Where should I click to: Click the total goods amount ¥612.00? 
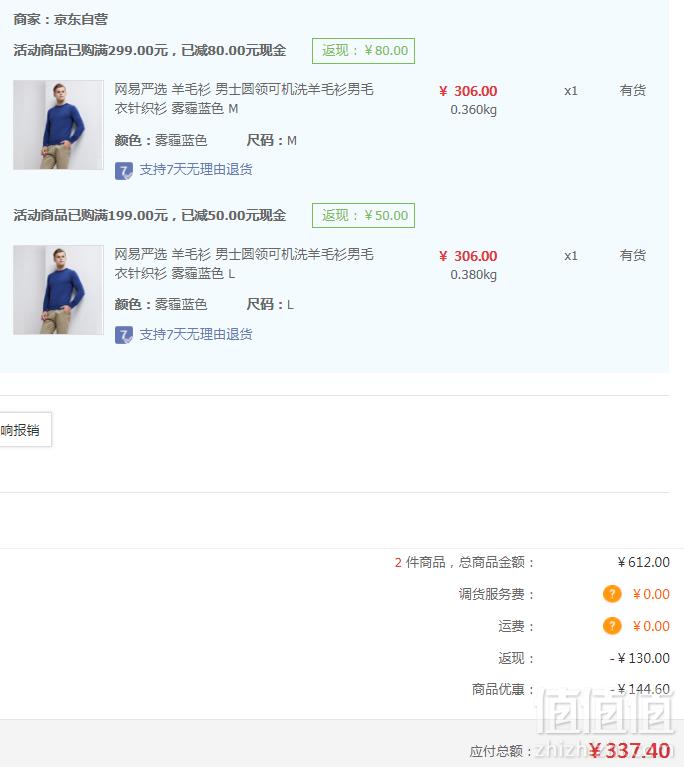pos(643,562)
